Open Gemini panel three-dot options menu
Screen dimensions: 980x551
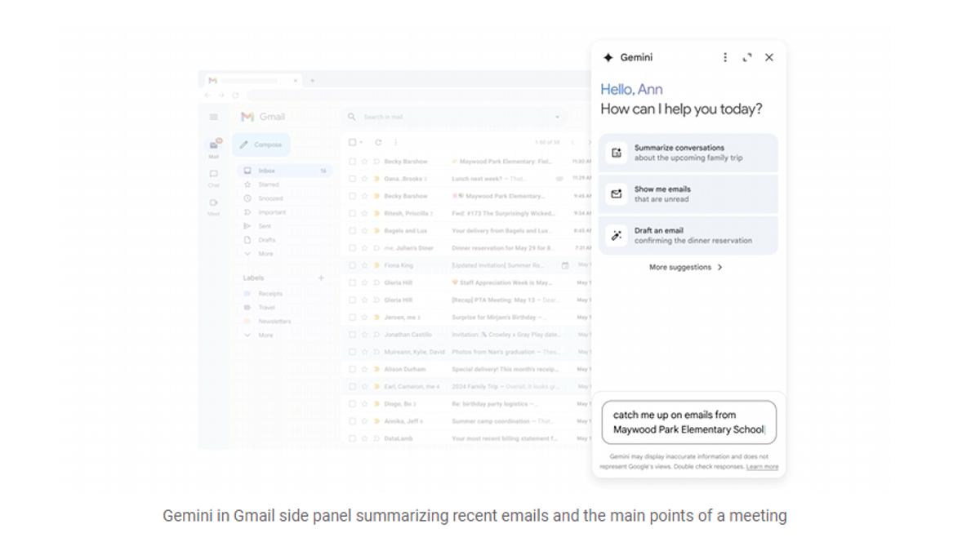click(724, 57)
